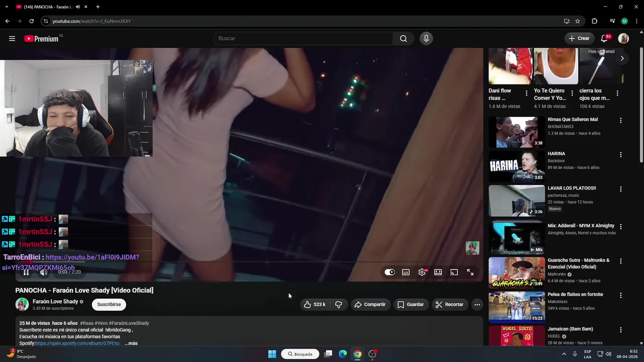The image size is (644, 362).
Task: Click the search magnifier button
Action: pos(404,39)
